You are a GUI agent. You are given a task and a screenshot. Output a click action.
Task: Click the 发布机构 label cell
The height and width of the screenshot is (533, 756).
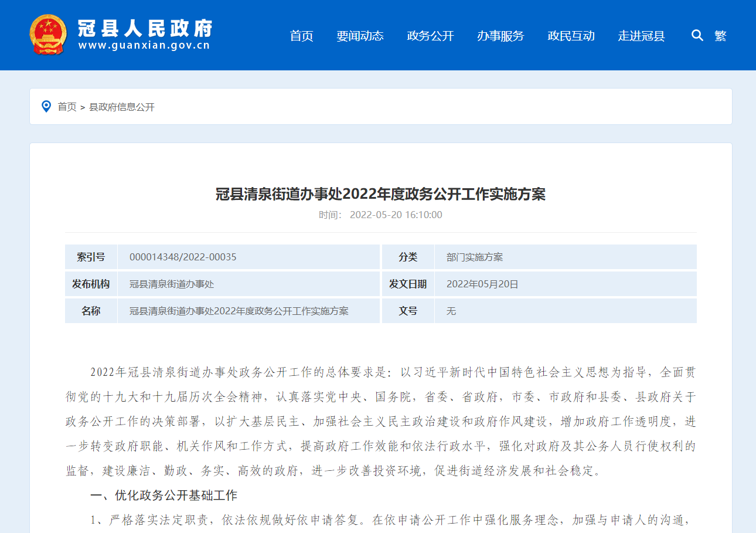[91, 284]
